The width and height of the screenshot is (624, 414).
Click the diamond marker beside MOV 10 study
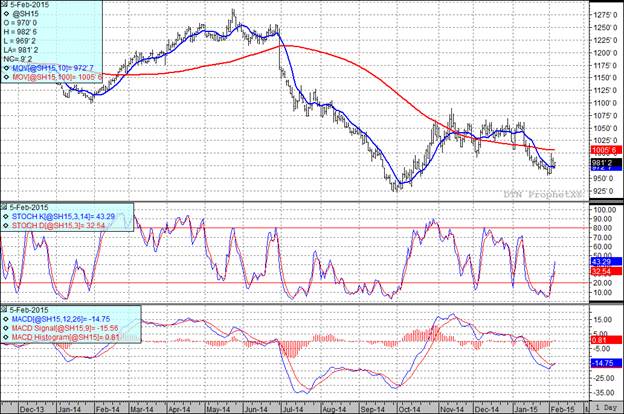6,68
